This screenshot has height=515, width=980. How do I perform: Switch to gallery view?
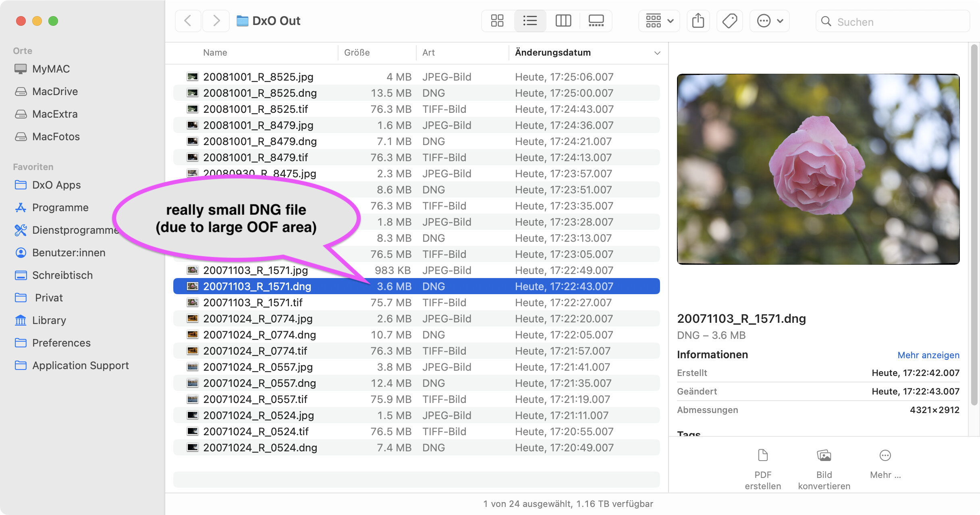[596, 21]
